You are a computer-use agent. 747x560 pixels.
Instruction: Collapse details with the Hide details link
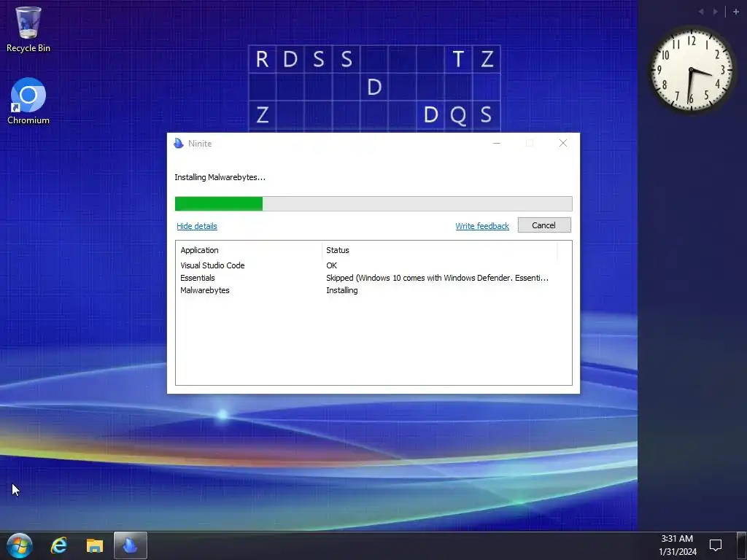point(197,226)
